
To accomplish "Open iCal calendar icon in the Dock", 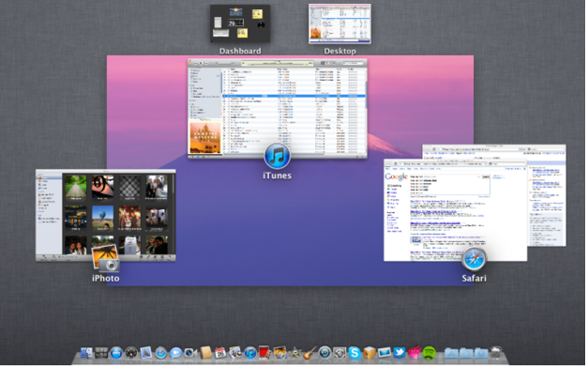I will pos(220,353).
